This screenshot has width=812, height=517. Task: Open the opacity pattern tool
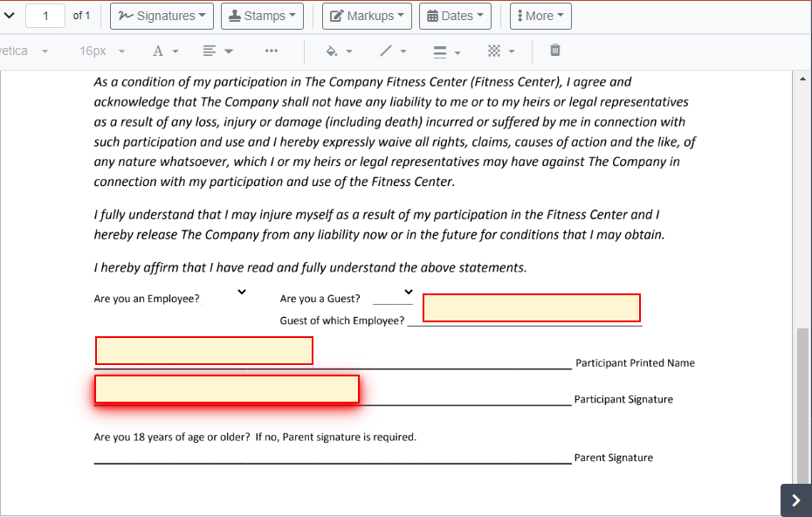(500, 51)
